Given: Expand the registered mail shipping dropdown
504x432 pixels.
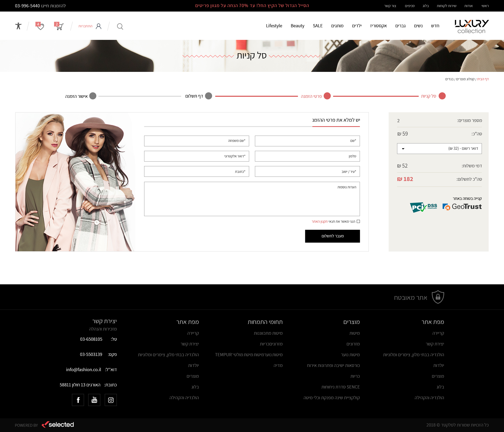Looking at the screenshot, I should 439,148.
